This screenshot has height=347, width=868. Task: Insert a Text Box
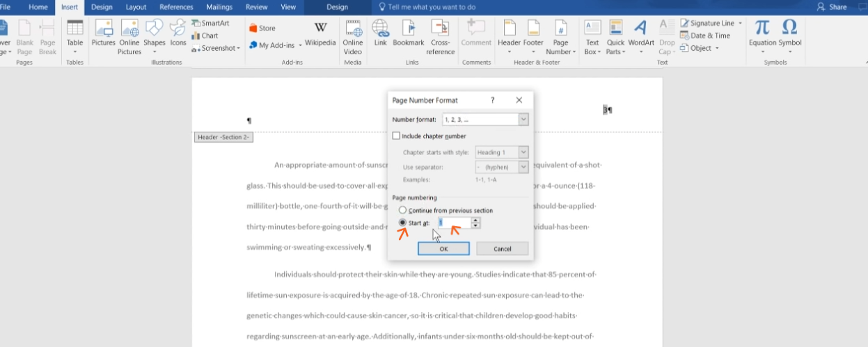(x=592, y=38)
